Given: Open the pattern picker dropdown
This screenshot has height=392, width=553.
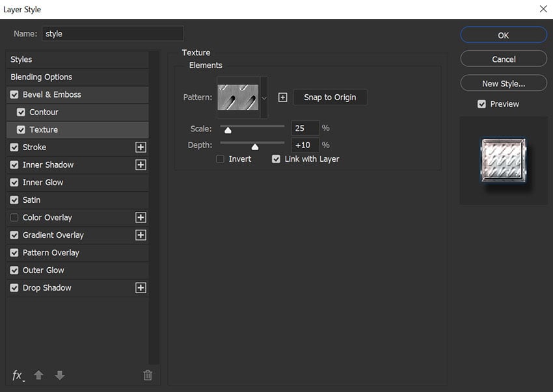Looking at the screenshot, I should click(x=263, y=97).
